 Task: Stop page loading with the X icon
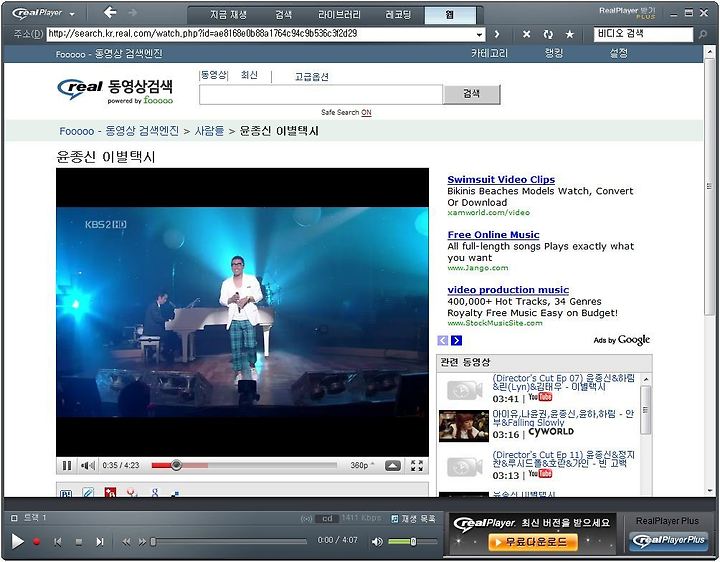[x=527, y=34]
